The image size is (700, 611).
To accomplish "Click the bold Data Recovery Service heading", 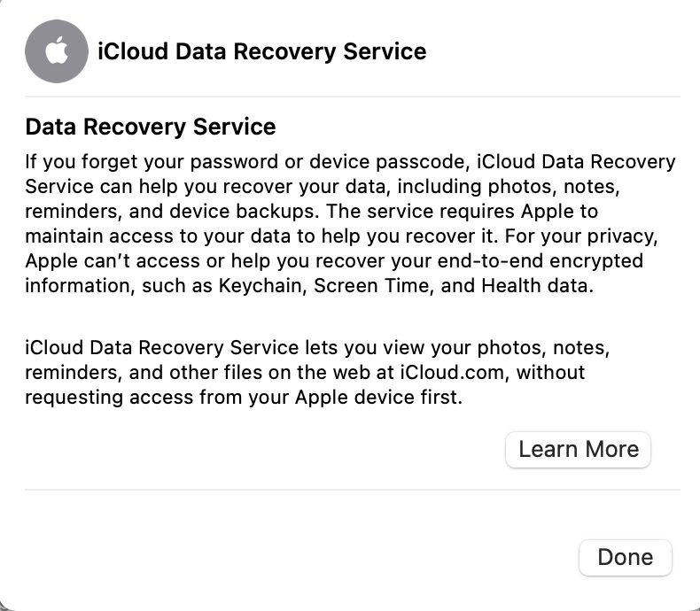I will (151, 127).
